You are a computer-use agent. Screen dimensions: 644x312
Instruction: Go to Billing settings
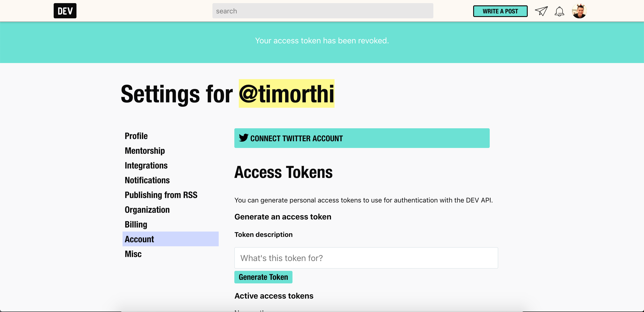click(136, 224)
